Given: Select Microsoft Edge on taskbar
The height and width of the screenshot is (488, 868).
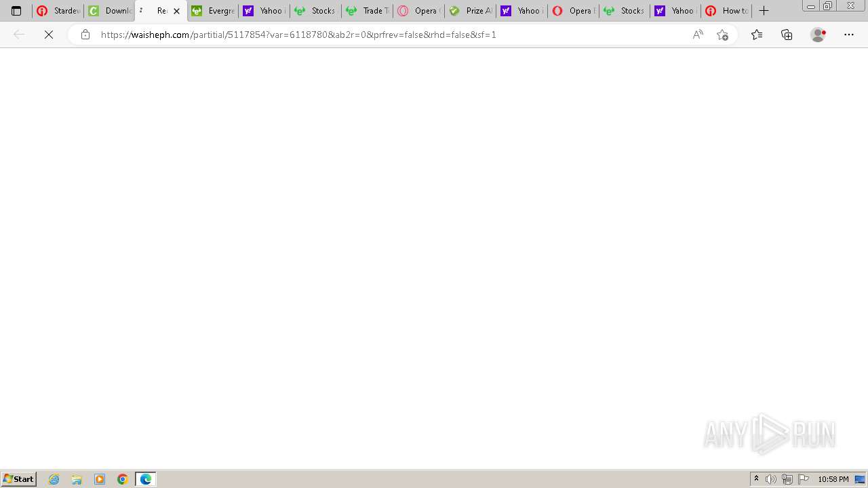Looking at the screenshot, I should [146, 479].
